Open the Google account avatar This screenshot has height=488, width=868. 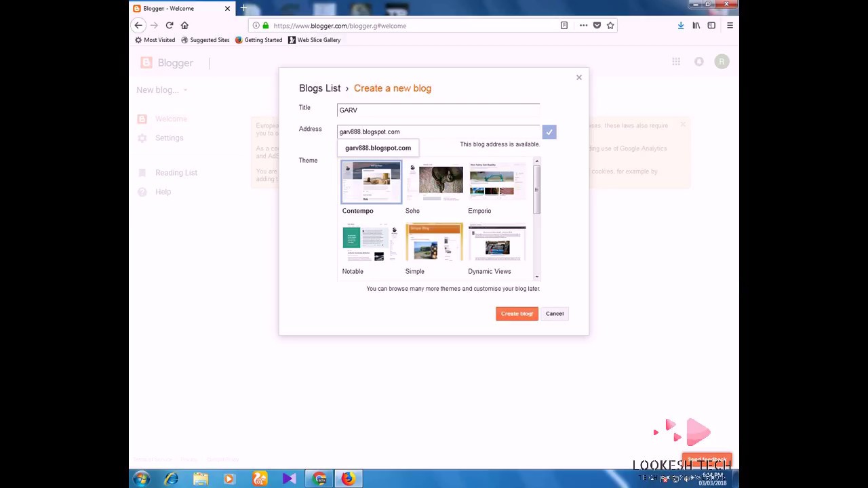point(722,62)
